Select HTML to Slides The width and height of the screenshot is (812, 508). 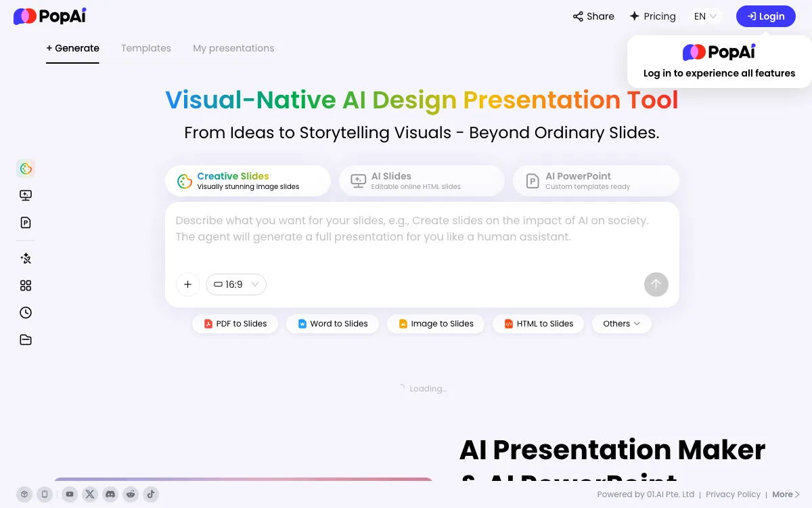538,324
